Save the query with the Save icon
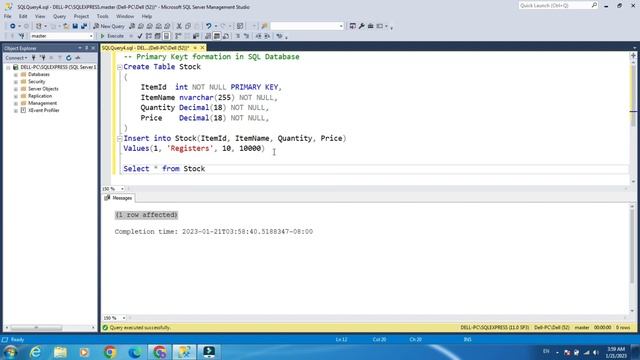Image resolution: width=640 pixels, height=360 pixels. pyautogui.click(x=75, y=26)
